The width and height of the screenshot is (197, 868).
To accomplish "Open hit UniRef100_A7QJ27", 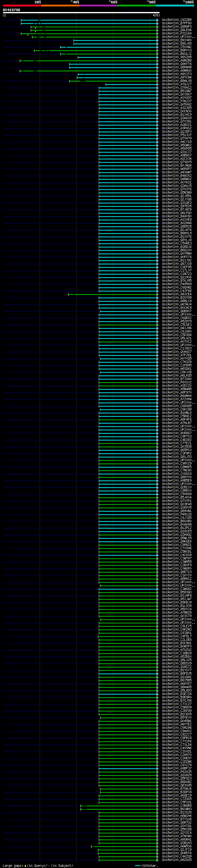I will pos(177,84).
